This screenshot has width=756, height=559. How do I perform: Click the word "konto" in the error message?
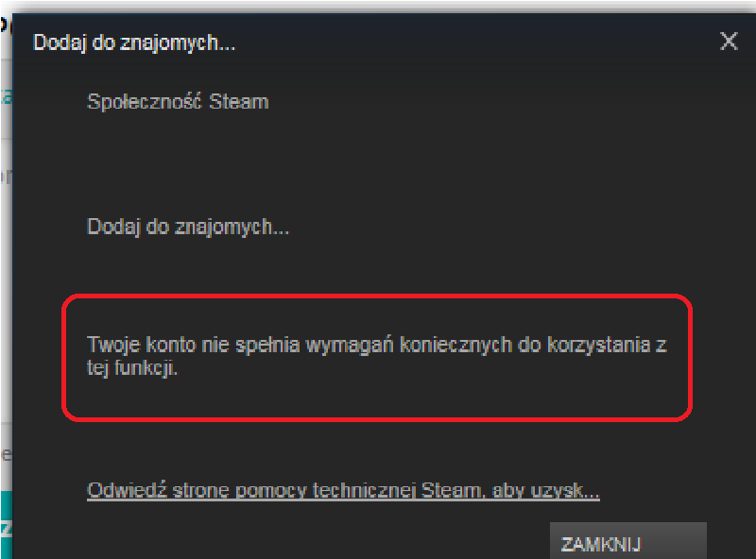pos(171,345)
